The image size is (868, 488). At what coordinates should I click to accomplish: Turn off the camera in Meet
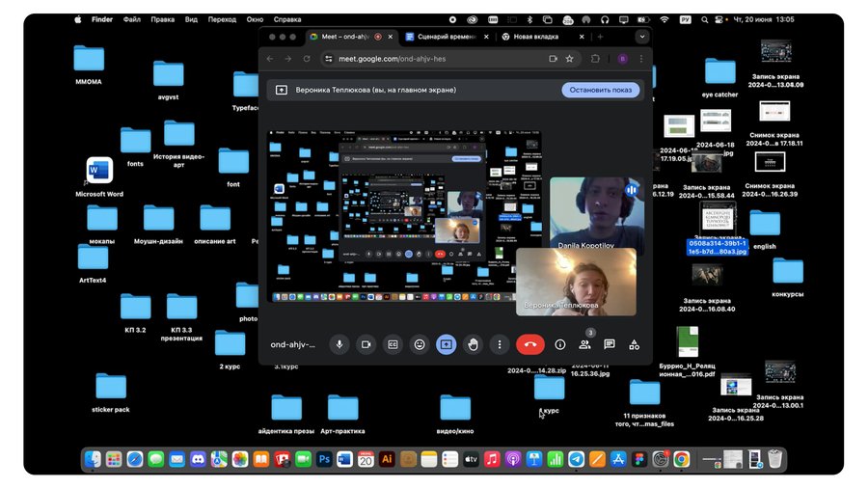[366, 344]
